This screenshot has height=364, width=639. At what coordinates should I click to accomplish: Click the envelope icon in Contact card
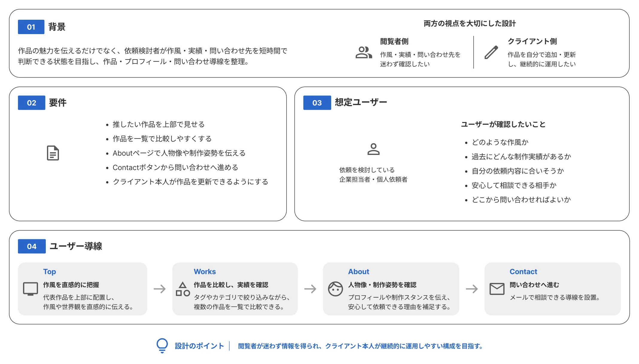(497, 289)
